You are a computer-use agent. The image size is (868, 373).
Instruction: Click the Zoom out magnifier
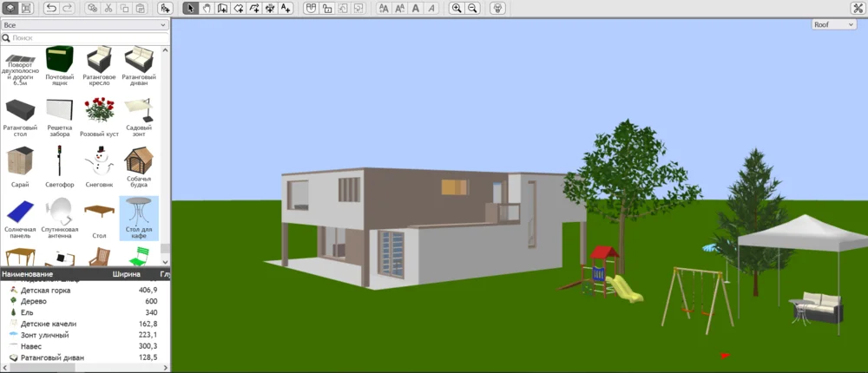pyautogui.click(x=472, y=8)
